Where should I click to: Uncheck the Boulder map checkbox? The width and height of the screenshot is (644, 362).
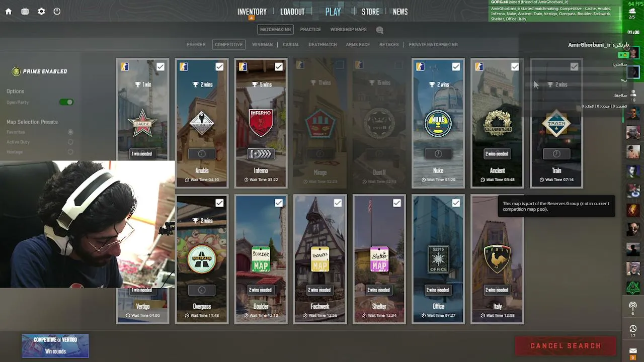(x=279, y=203)
